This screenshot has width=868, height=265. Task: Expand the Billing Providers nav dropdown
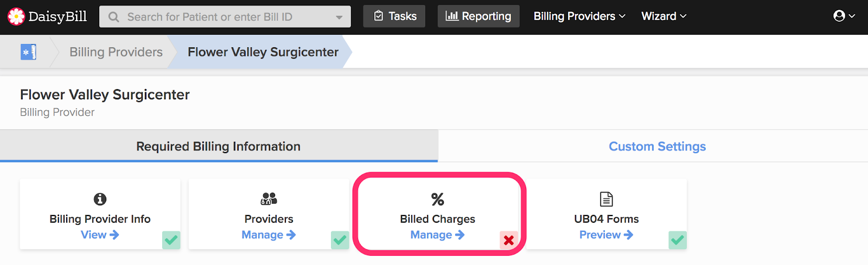tap(579, 16)
